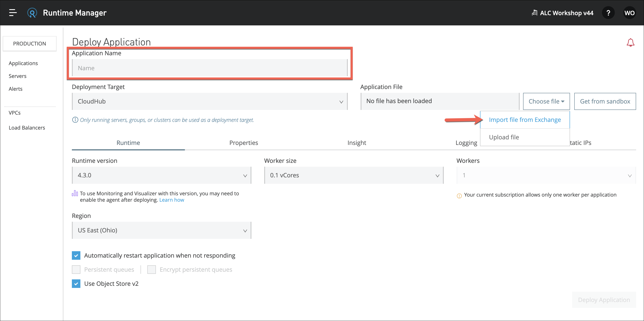
Task: Open VPCs in sidebar
Action: point(15,113)
